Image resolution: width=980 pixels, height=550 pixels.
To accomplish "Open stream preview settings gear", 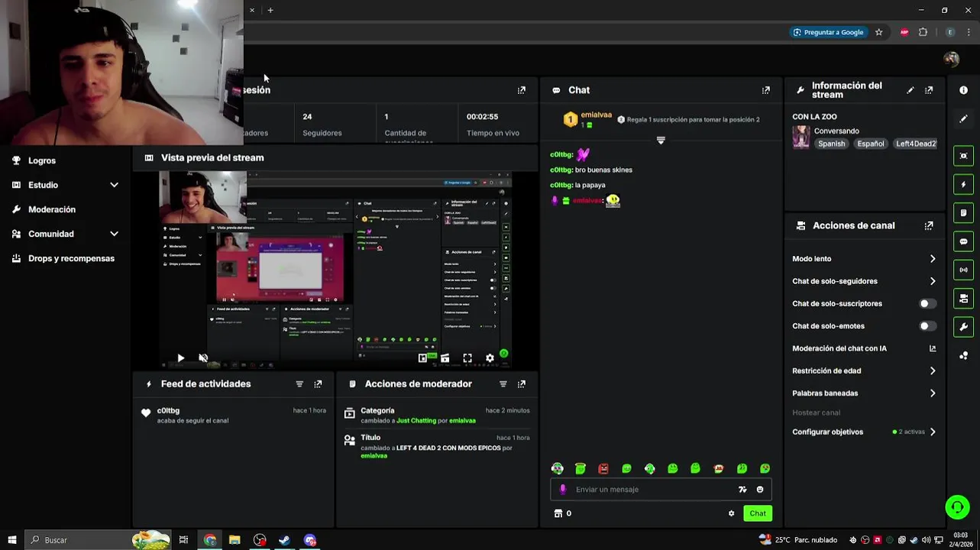I will point(490,357).
